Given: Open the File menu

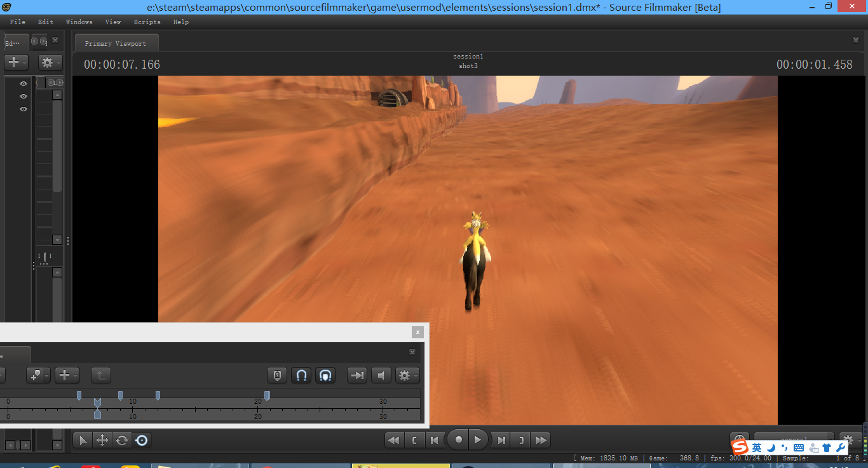Looking at the screenshot, I should [x=18, y=22].
